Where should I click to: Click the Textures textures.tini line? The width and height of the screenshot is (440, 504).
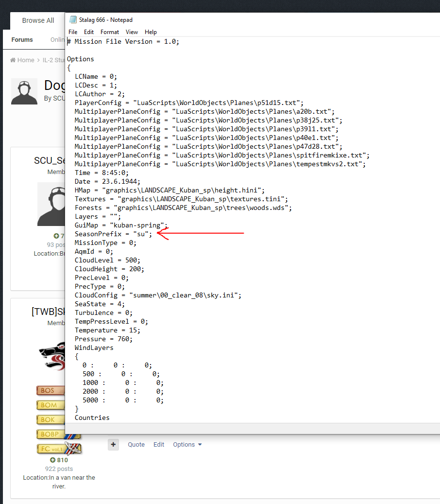pyautogui.click(x=181, y=199)
